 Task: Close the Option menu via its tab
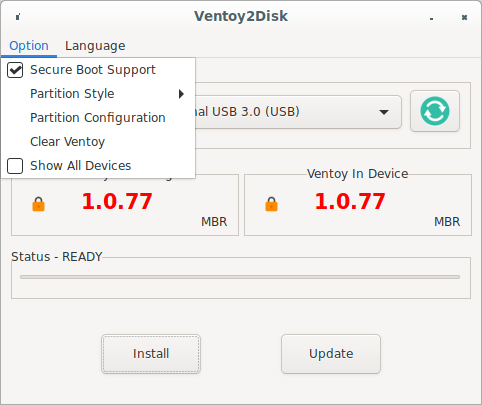coord(29,46)
